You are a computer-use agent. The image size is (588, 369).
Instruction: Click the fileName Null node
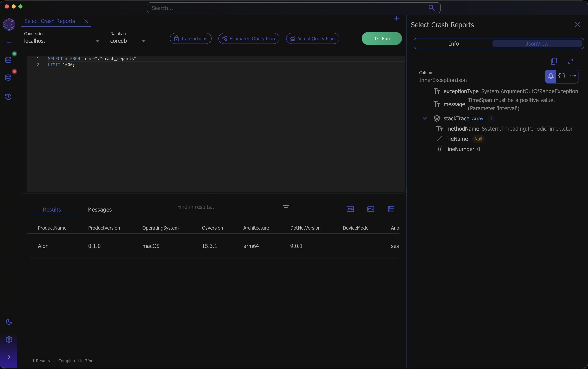pyautogui.click(x=460, y=139)
